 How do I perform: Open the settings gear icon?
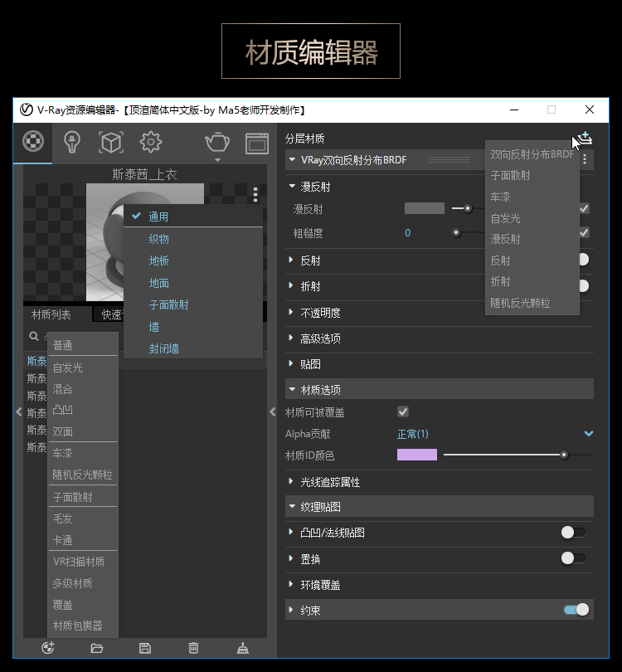point(150,142)
